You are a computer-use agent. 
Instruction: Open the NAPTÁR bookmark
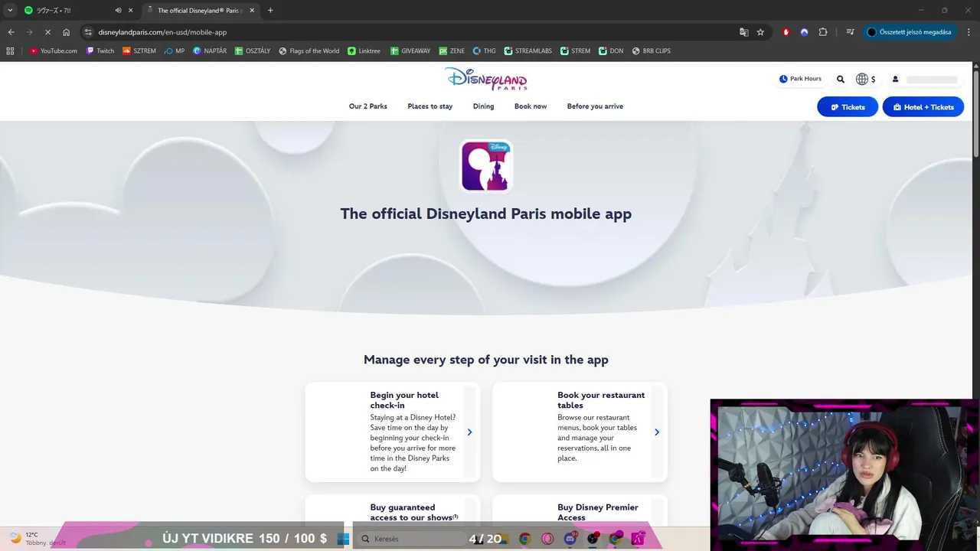coord(210,51)
